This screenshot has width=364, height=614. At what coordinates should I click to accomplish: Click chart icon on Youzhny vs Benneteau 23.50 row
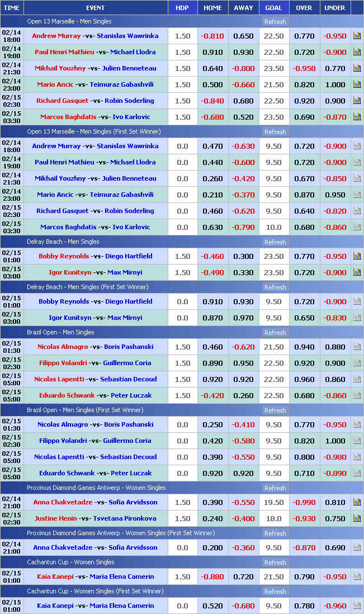pos(357,68)
